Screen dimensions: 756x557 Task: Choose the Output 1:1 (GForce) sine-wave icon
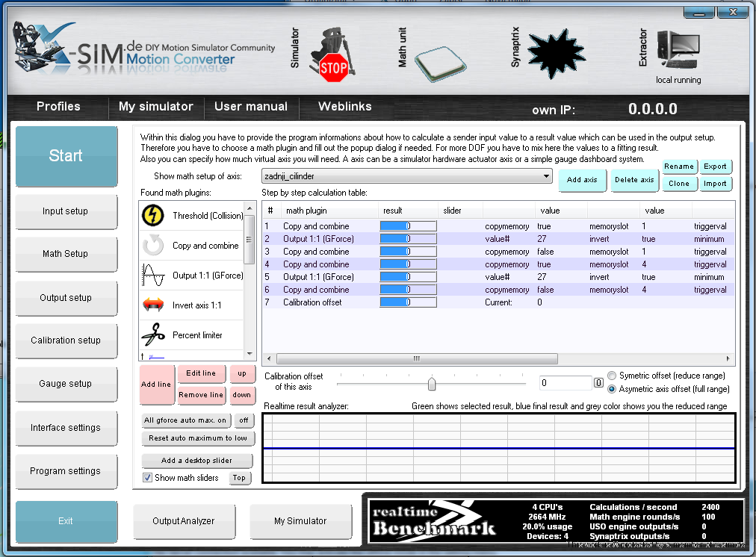click(x=152, y=276)
